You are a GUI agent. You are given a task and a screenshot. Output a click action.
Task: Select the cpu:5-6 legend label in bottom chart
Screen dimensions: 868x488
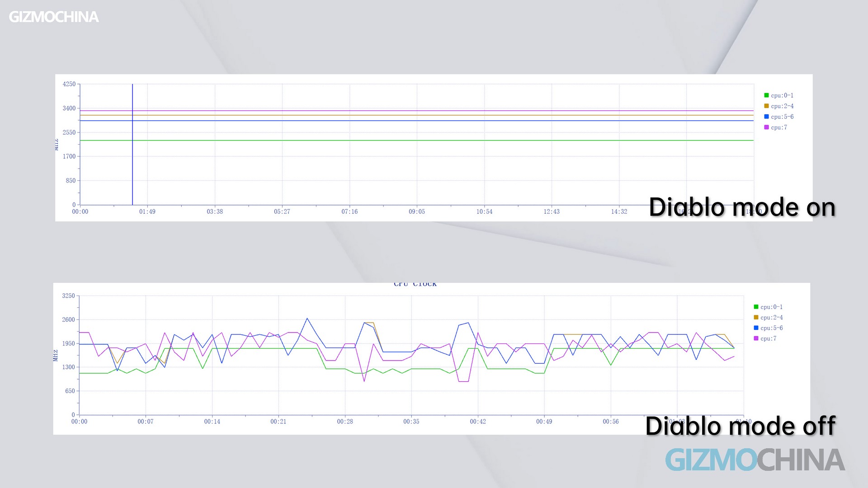click(x=772, y=328)
